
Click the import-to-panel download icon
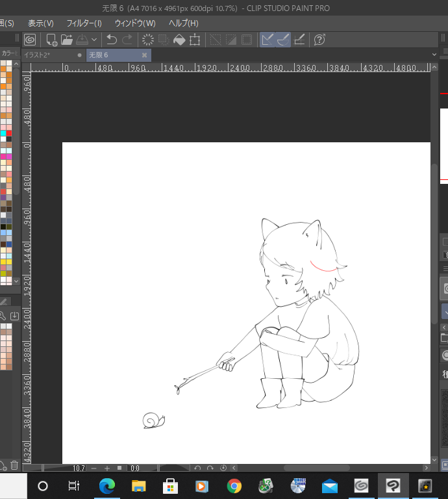[x=14, y=316]
